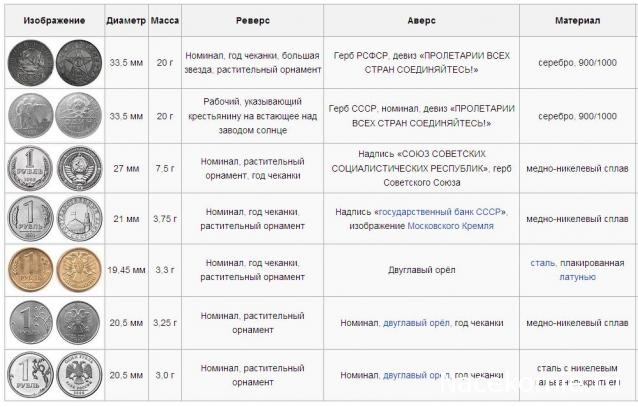Select the «3,0 г» mass cell
Image resolution: width=638 pixels, height=407 pixels.
pos(165,375)
